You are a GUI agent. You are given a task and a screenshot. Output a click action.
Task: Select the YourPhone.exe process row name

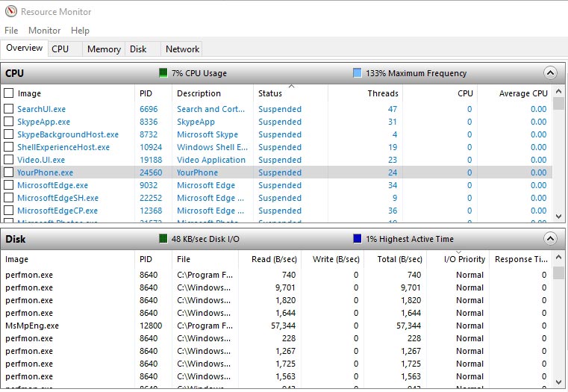(x=45, y=172)
